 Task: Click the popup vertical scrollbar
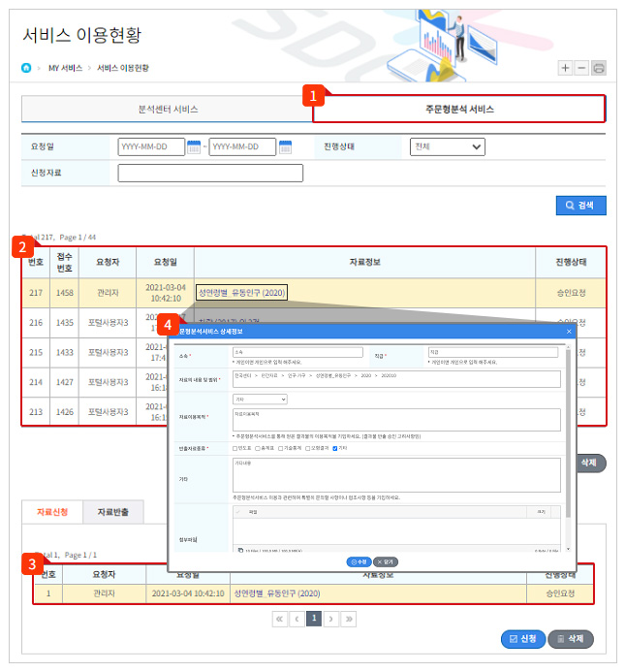click(x=568, y=432)
